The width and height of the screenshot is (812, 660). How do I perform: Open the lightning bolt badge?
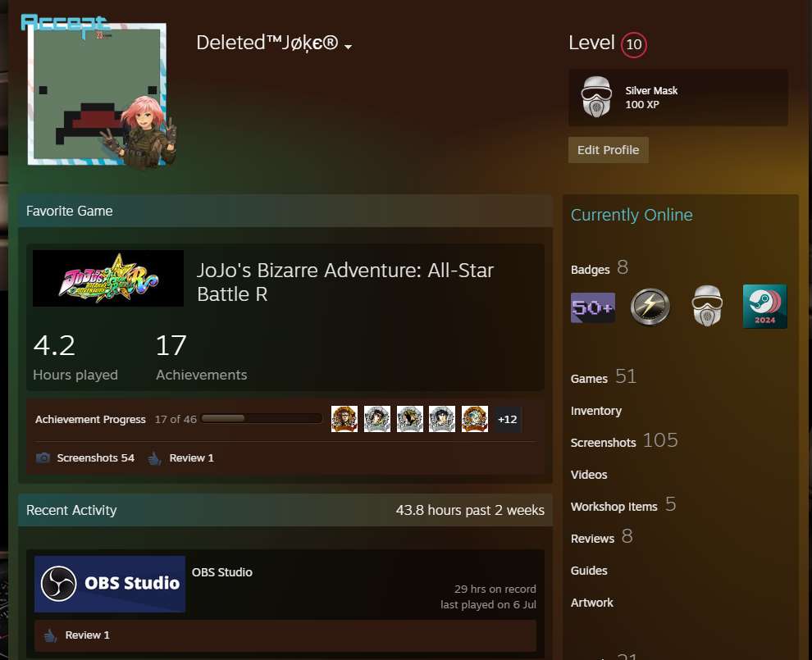pos(650,307)
